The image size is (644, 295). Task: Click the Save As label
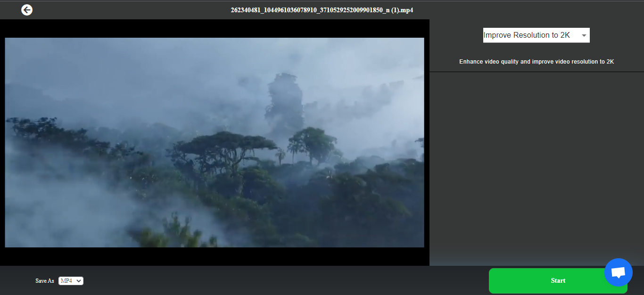point(45,281)
